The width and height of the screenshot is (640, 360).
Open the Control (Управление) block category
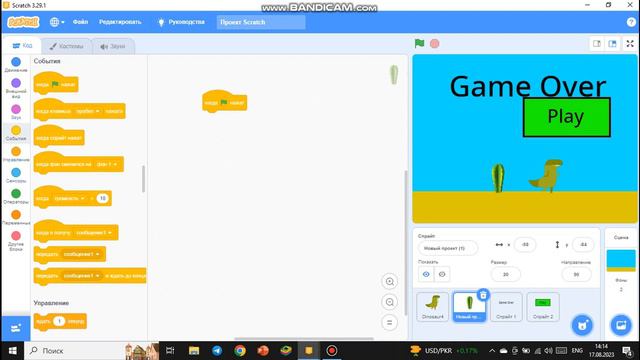click(x=16, y=154)
